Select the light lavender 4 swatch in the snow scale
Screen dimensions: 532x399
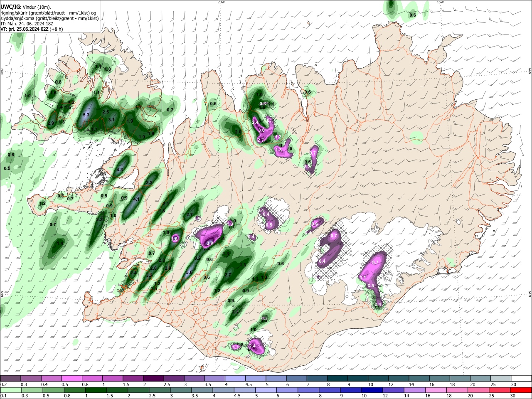234,379
